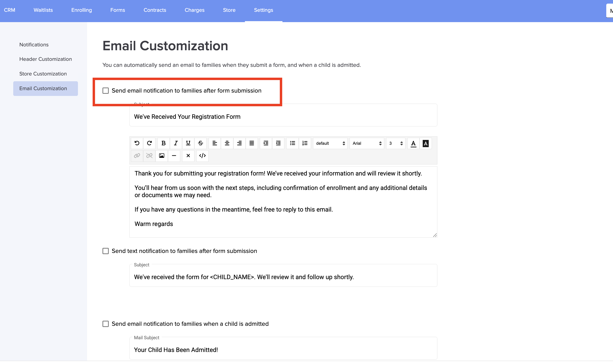
Task: Pick the text highlight color button
Action: [426, 144]
